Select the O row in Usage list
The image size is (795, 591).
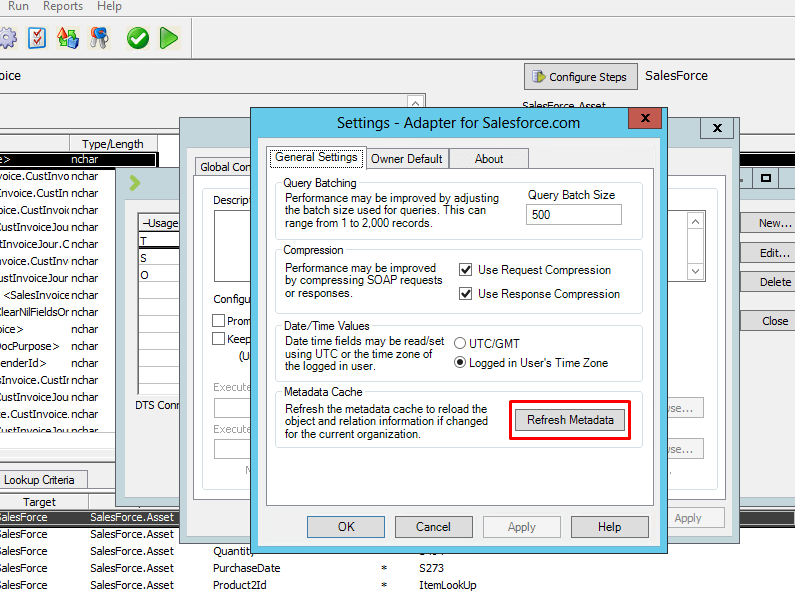(x=159, y=275)
